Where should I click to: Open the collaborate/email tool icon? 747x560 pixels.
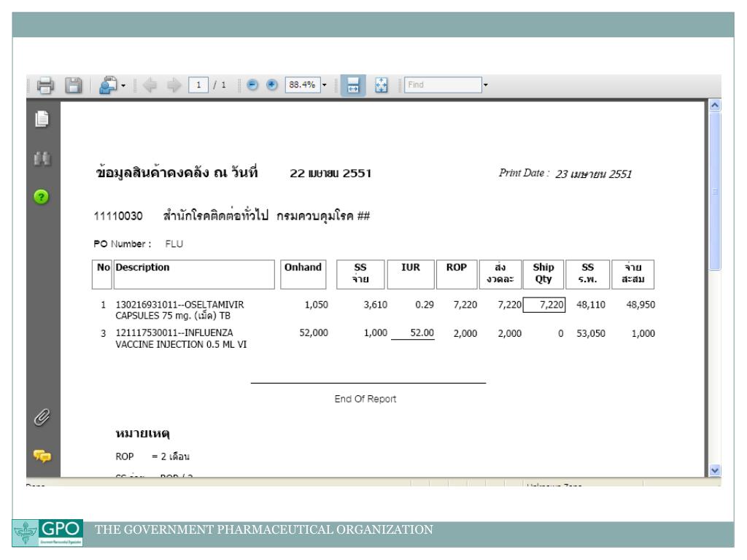click(108, 85)
